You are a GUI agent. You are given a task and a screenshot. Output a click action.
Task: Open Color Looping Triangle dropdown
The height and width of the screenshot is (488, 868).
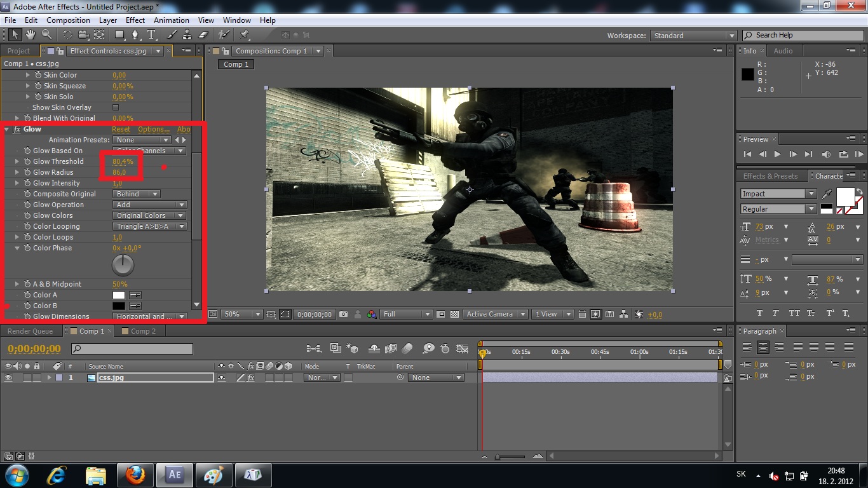(x=149, y=226)
